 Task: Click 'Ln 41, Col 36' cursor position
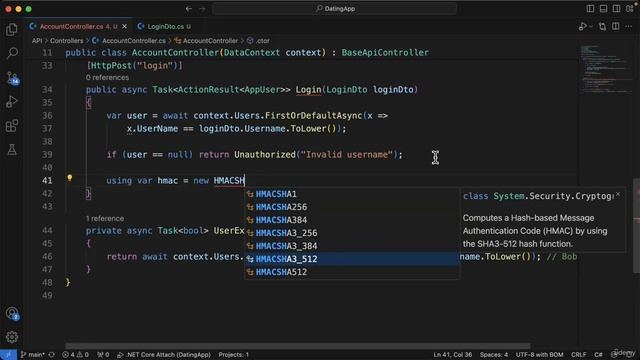(x=453, y=355)
